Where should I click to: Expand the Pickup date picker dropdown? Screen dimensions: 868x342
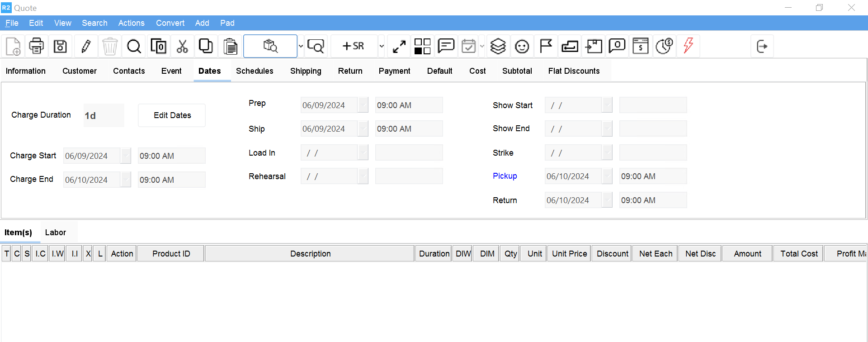click(607, 176)
